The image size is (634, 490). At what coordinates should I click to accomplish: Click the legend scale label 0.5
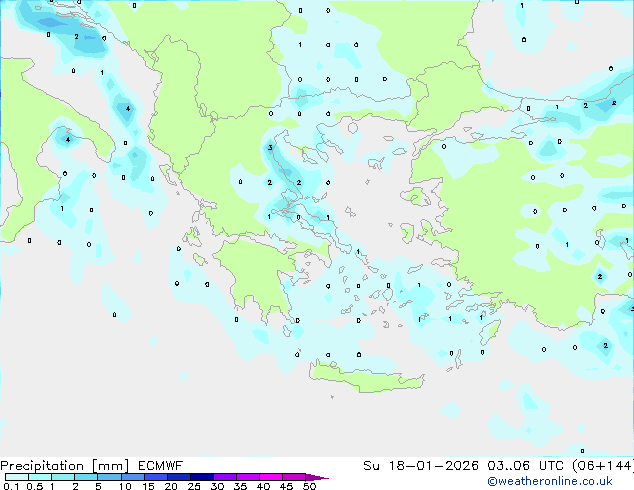click(35, 486)
